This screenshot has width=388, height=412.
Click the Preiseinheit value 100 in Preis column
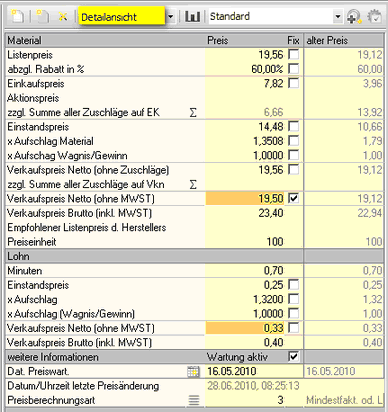pos(275,241)
